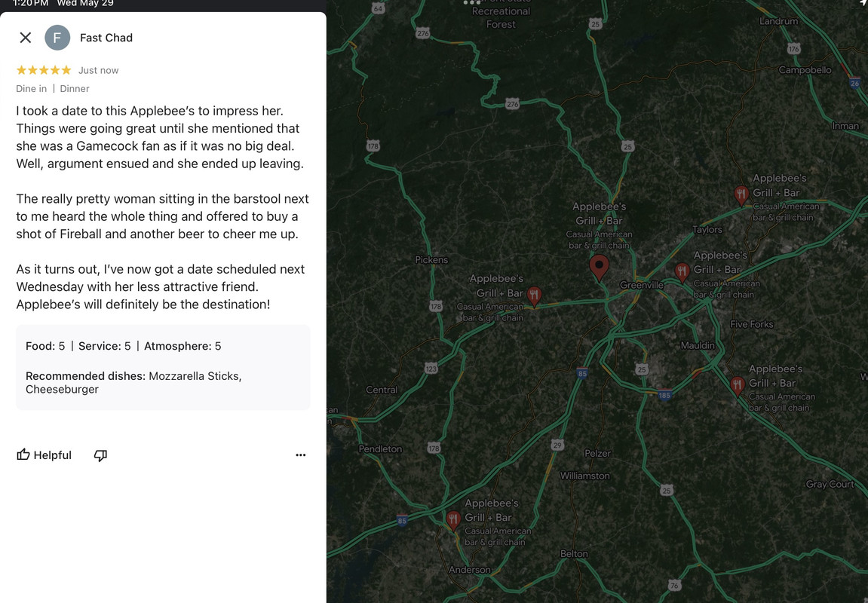This screenshot has height=603, width=868.
Task: Click the Pickens label on the map
Action: 431,259
